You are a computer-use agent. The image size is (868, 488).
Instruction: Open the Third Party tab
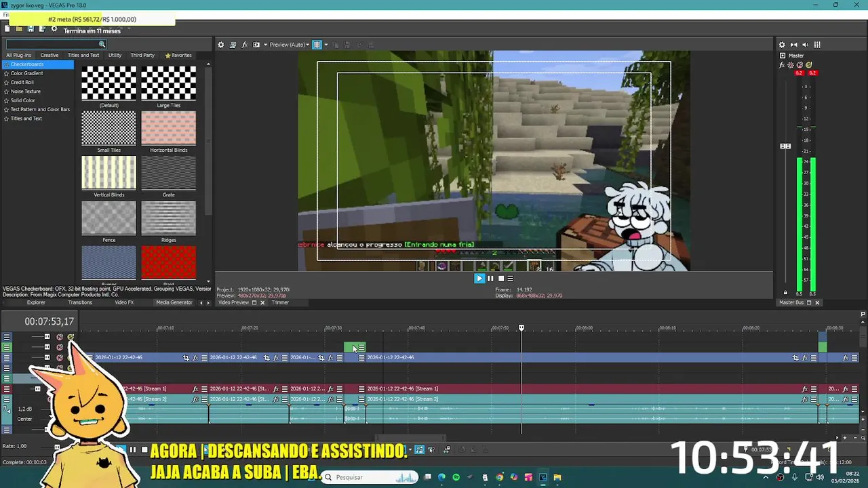[x=142, y=55]
